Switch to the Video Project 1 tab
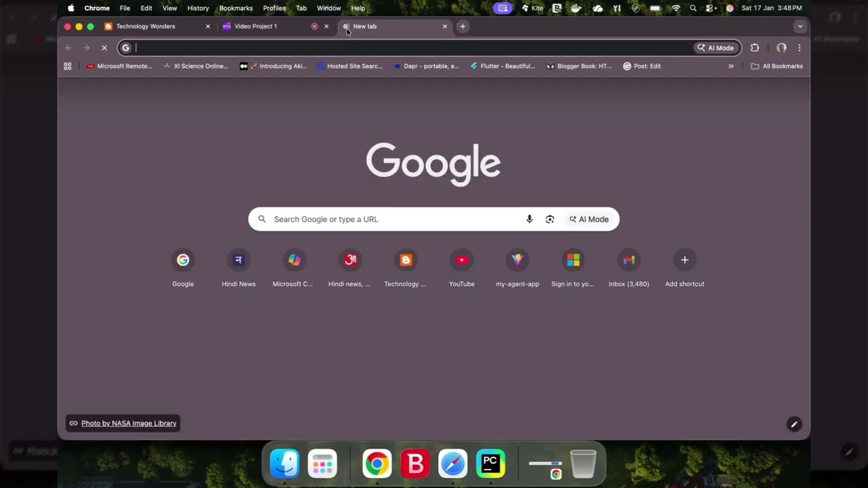The height and width of the screenshot is (488, 868). point(276,26)
